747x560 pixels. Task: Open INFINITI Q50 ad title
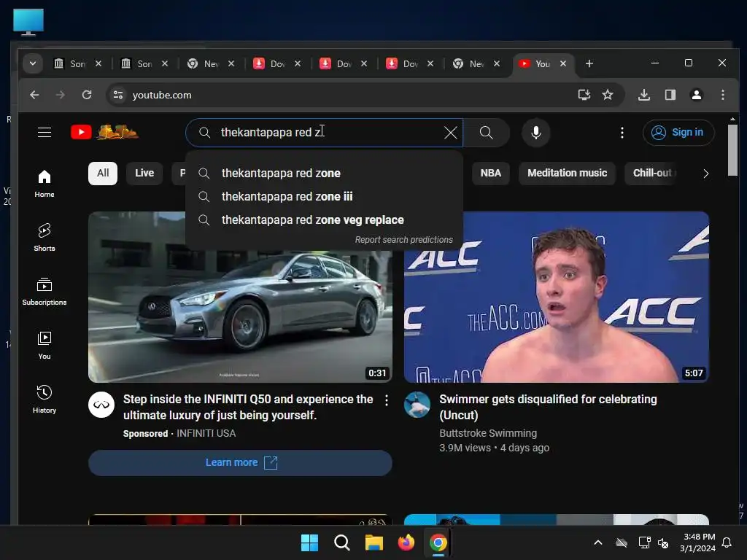[248, 407]
